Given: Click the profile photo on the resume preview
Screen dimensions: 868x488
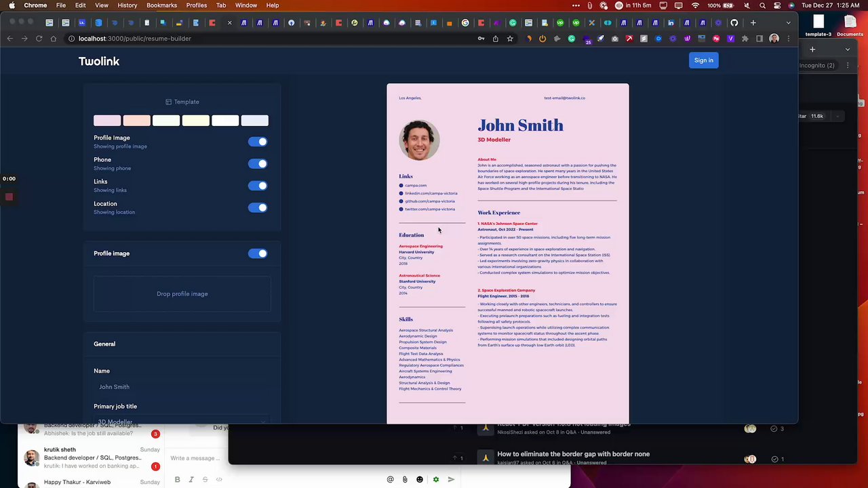Looking at the screenshot, I should 419,140.
